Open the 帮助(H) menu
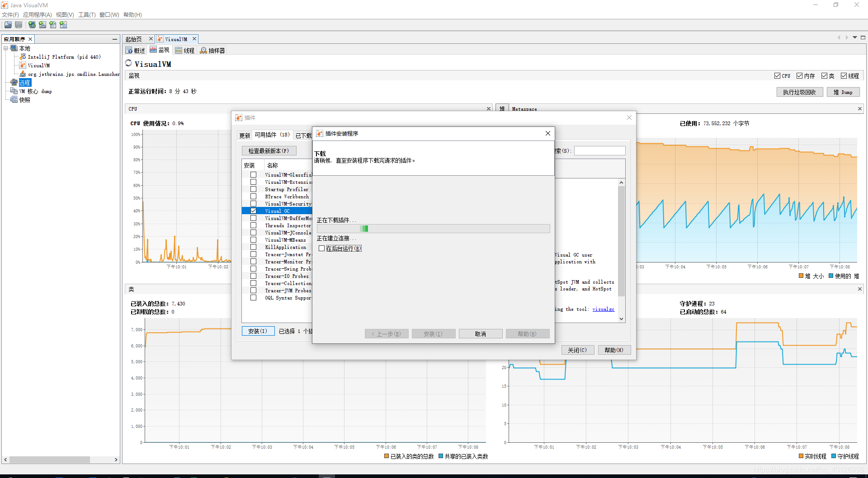Screen dimensions: 868x478 point(132,15)
